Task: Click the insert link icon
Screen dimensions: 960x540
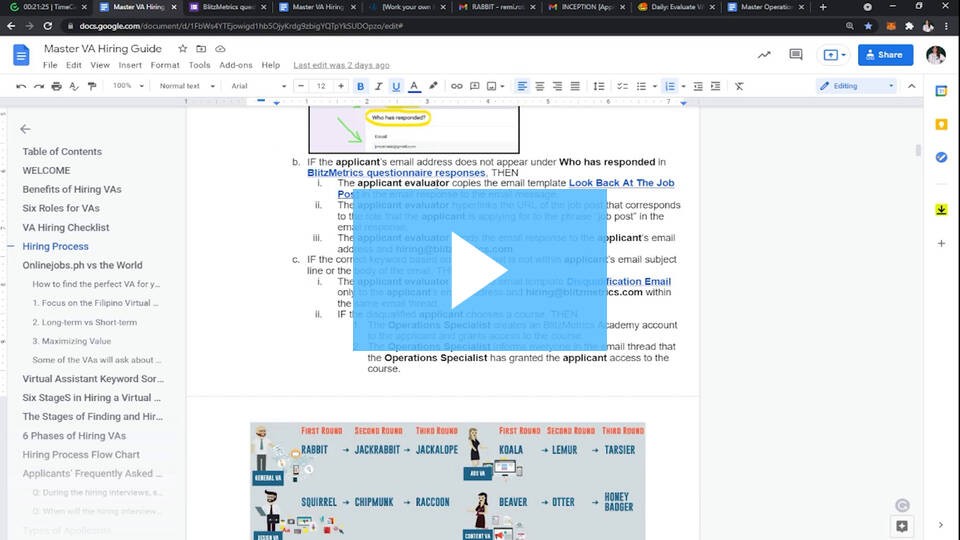Action: coord(457,86)
